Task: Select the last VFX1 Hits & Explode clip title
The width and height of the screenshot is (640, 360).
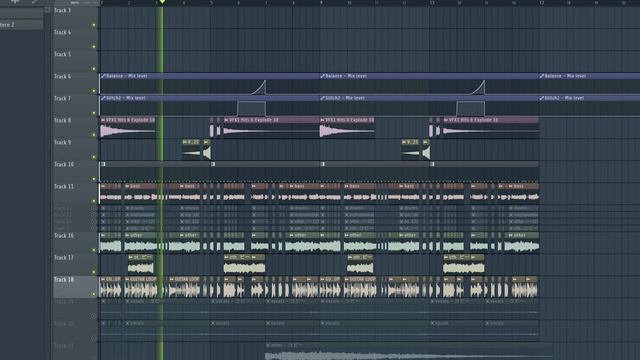Action: (x=473, y=120)
